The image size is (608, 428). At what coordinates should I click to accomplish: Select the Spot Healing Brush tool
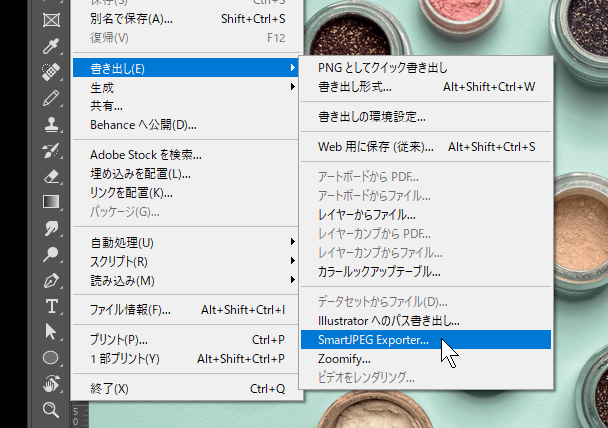(x=51, y=72)
